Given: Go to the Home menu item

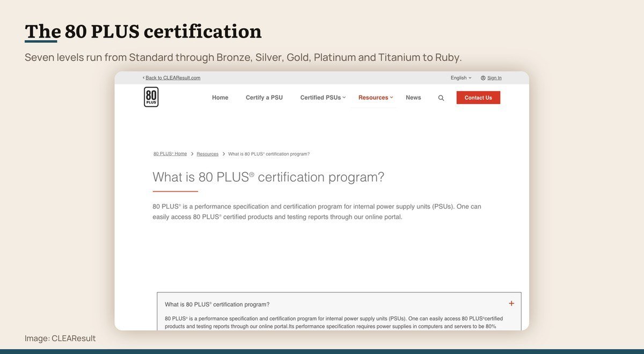Looking at the screenshot, I should (x=220, y=98).
